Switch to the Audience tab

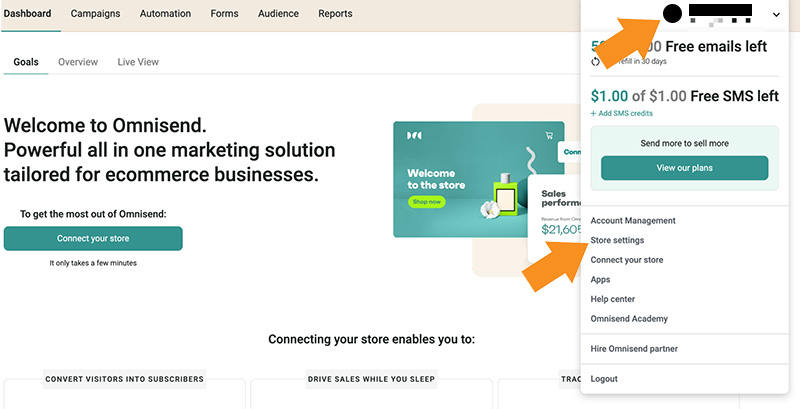tap(278, 14)
